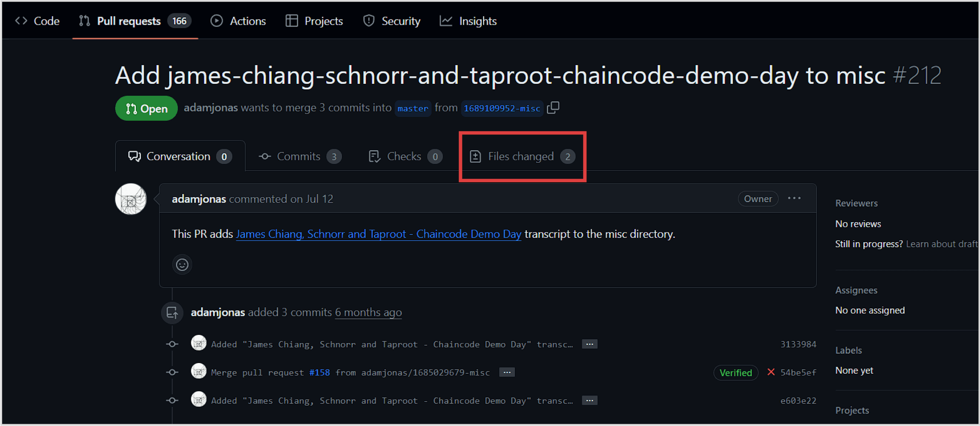Open the smiley emoji reaction picker
This screenshot has width=980, height=426.
[x=182, y=264]
